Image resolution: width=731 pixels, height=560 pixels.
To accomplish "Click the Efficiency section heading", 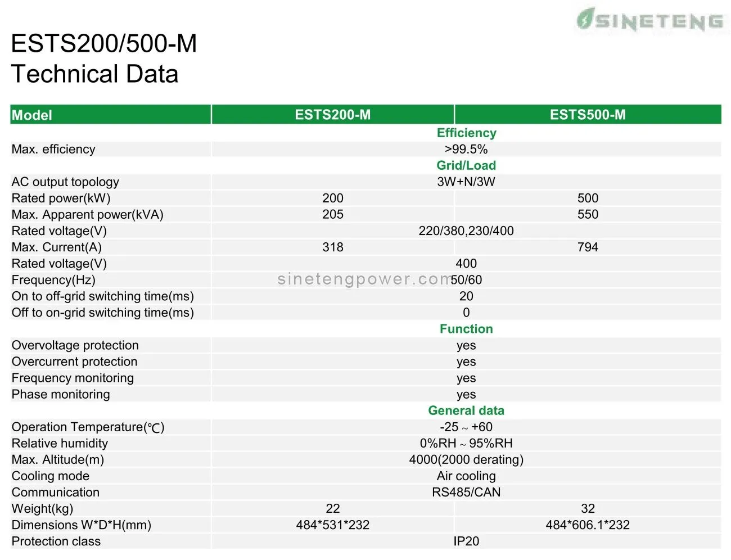I will [466, 133].
